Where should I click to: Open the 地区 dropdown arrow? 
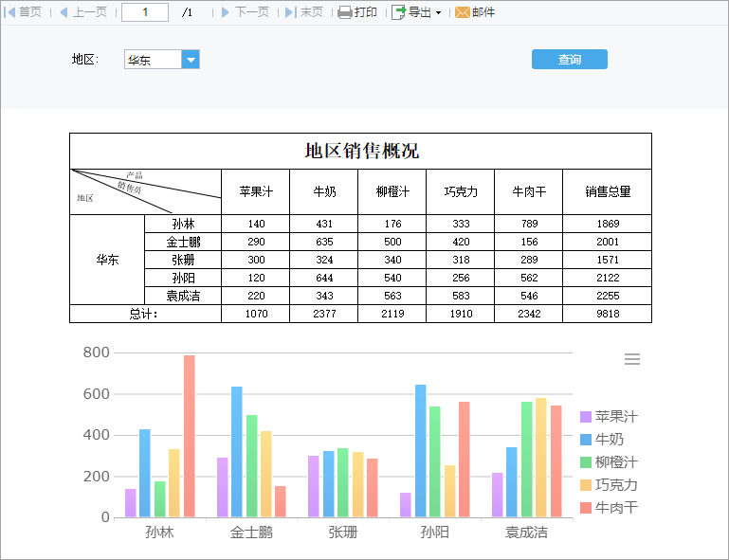191,60
